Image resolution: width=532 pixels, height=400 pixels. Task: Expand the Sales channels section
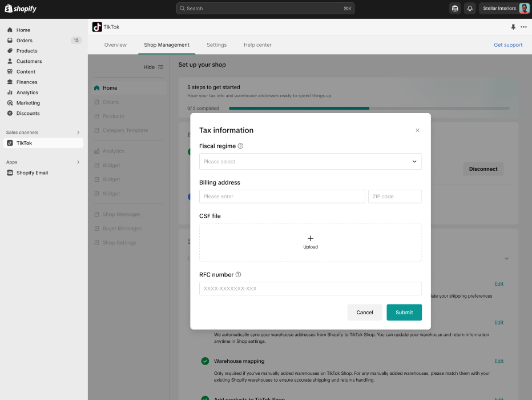pyautogui.click(x=78, y=133)
